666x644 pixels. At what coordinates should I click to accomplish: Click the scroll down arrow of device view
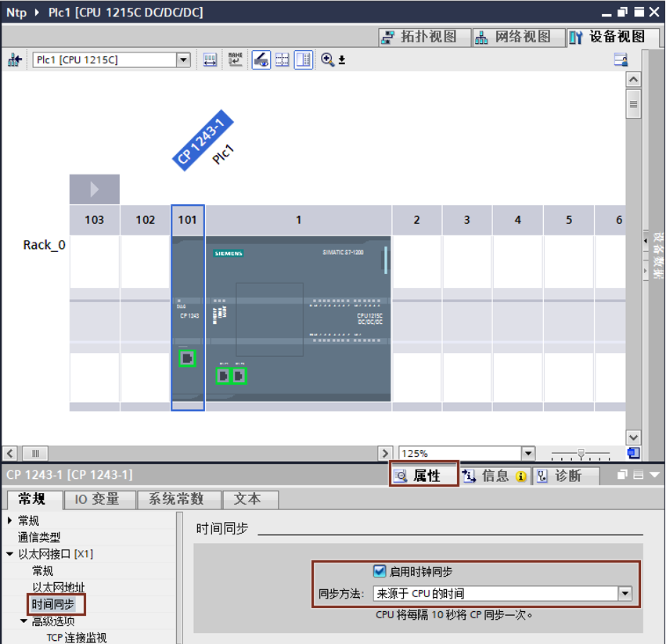(x=633, y=437)
